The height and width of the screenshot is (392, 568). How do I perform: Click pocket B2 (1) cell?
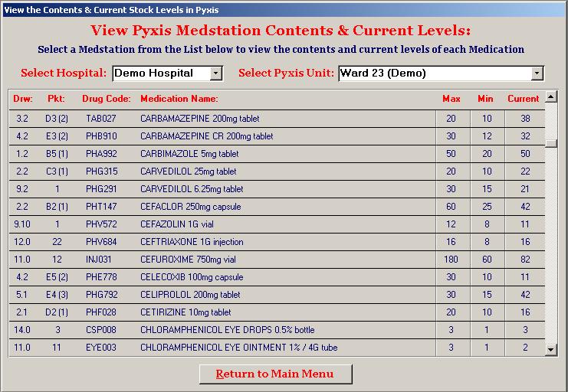click(57, 207)
